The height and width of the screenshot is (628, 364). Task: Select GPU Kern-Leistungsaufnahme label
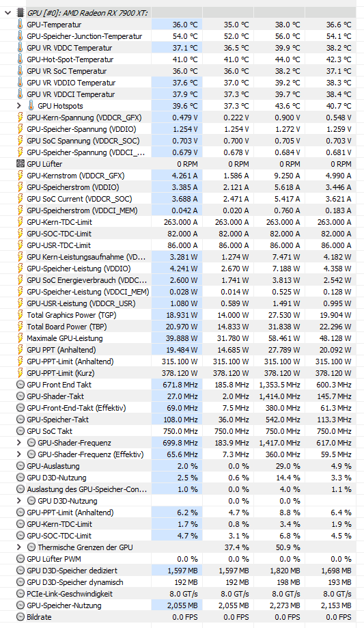(86, 257)
